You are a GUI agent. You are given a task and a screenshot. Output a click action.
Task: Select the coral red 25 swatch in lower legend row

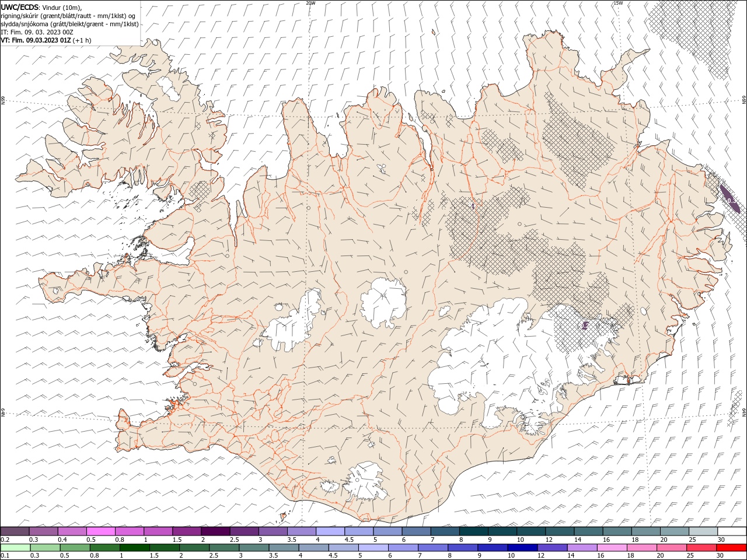click(x=700, y=548)
